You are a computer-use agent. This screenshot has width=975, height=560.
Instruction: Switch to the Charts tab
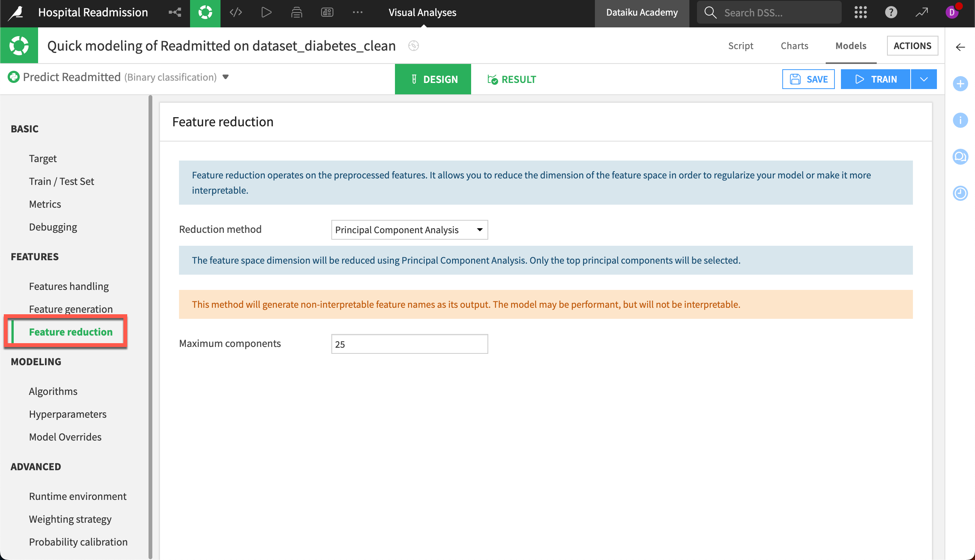tap(794, 46)
